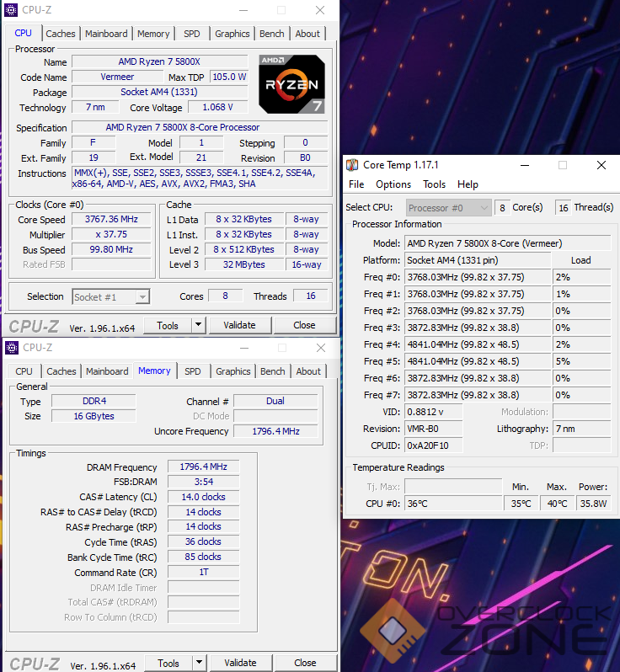
Task: Open SPD tab in upper CPU-Z window
Action: pyautogui.click(x=192, y=34)
